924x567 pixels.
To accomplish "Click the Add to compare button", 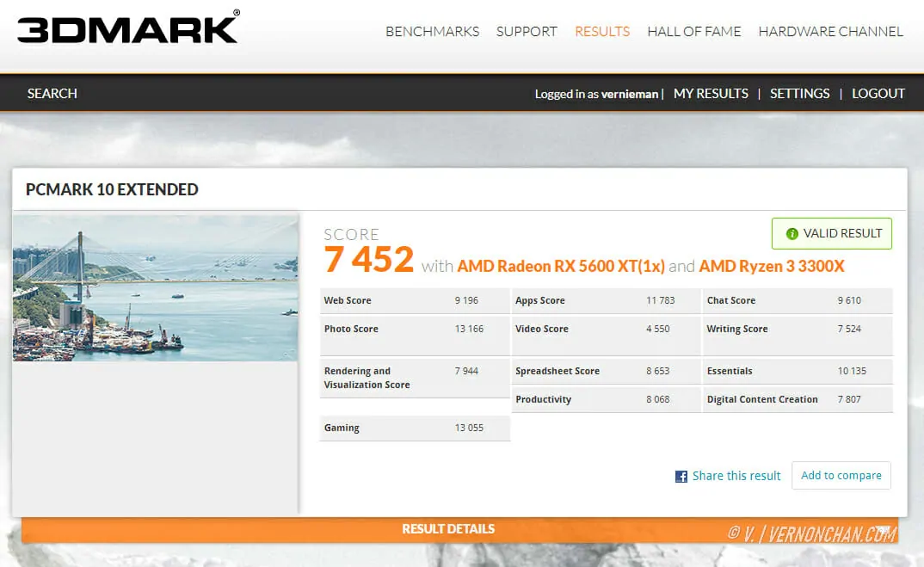I will (841, 475).
